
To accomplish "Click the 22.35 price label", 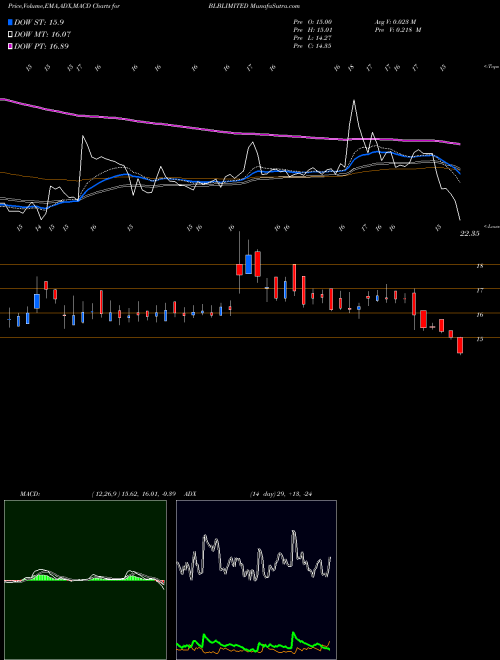I will (x=469, y=234).
